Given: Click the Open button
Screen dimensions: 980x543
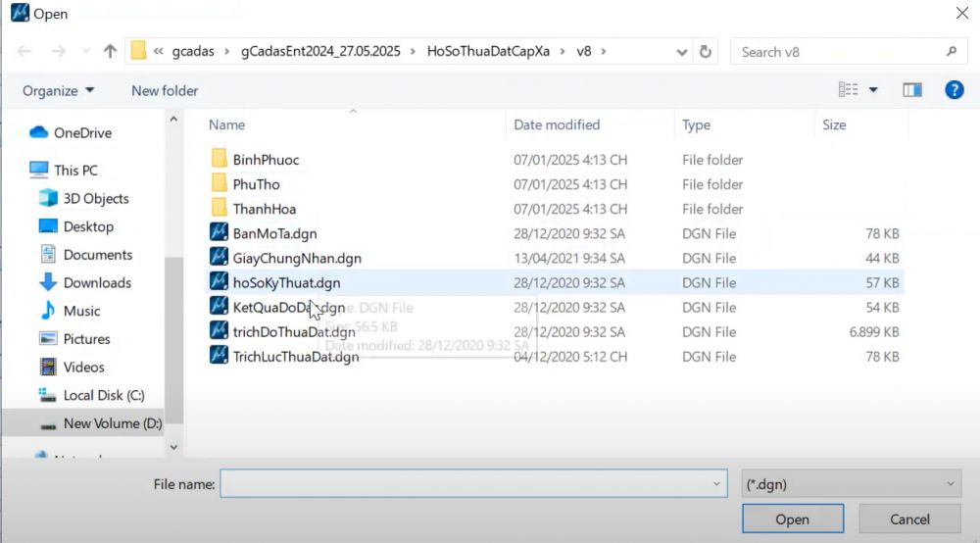Looking at the screenshot, I should [792, 519].
